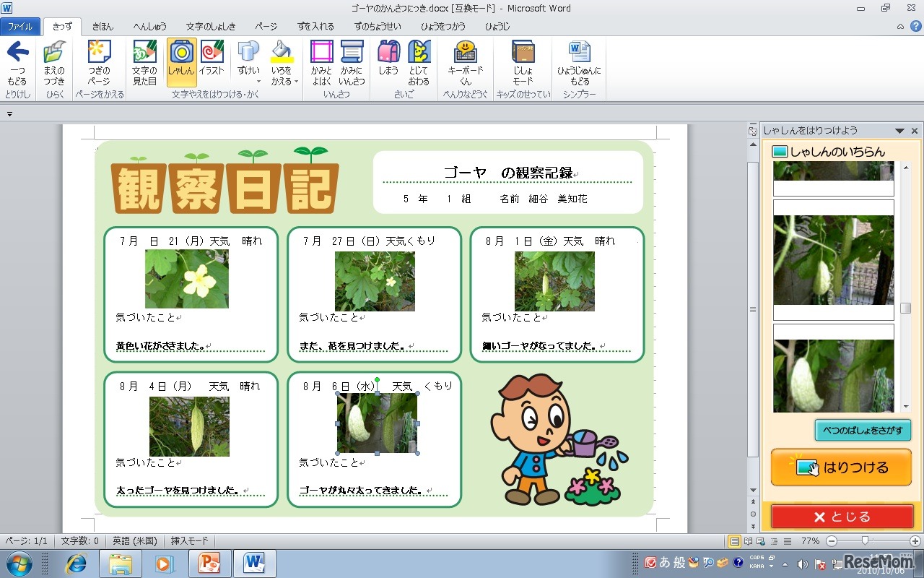Switch to the きほん ribbon tab
The width and height of the screenshot is (924, 578).
103,26
